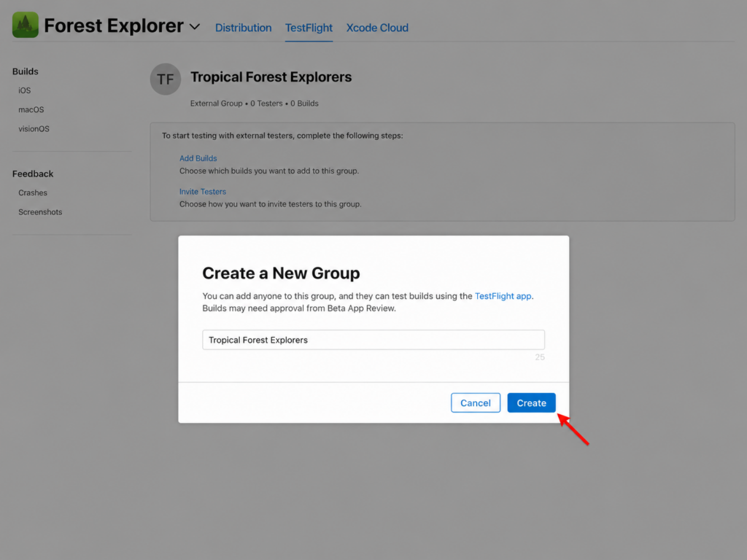Click the Forest Explorer app name
The image size is (747, 560).
pos(114,26)
